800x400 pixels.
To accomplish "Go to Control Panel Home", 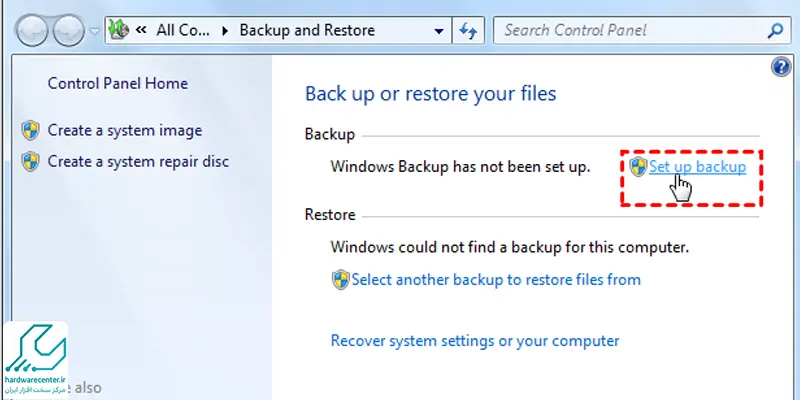I will 117,84.
